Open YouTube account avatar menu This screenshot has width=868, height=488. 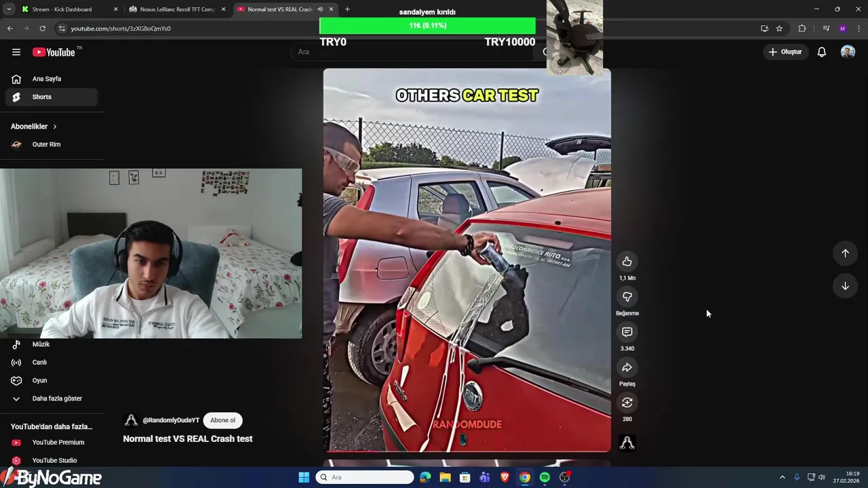pos(848,52)
